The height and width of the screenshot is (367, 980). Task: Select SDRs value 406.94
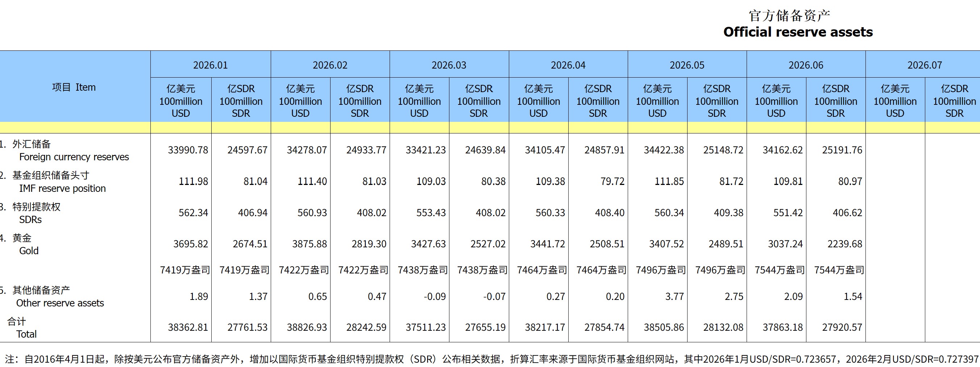(253, 213)
